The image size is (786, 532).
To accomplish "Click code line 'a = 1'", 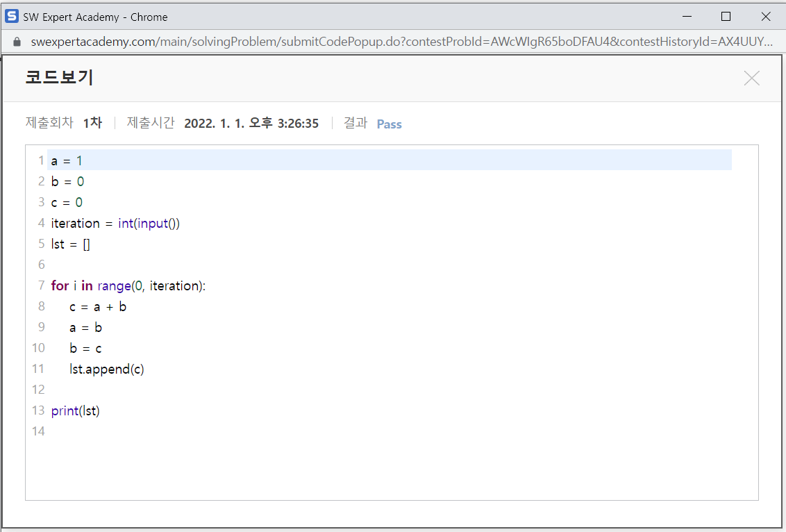I will click(x=66, y=161).
